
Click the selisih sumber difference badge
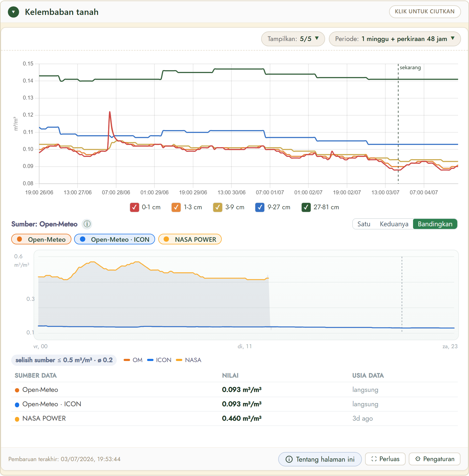point(64,360)
